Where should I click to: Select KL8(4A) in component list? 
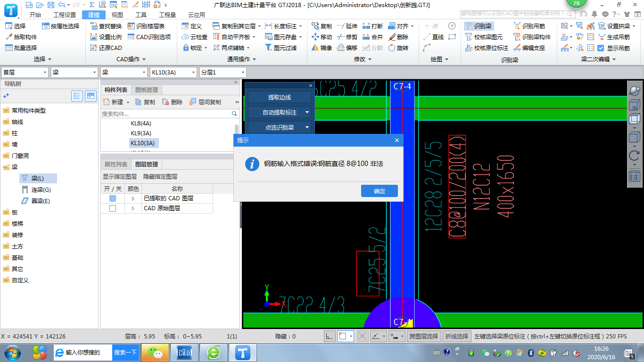[141, 123]
